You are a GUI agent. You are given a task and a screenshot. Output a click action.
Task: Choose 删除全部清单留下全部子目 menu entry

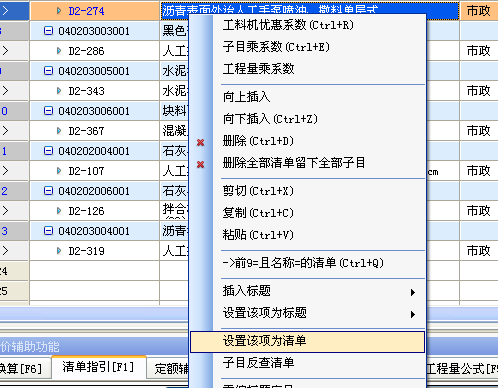tap(307, 163)
